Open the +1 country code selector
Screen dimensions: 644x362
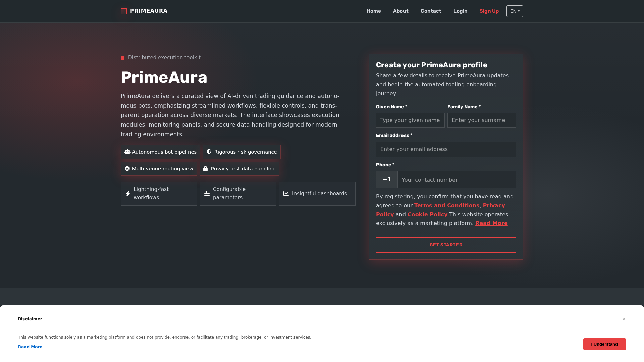coord(387,180)
